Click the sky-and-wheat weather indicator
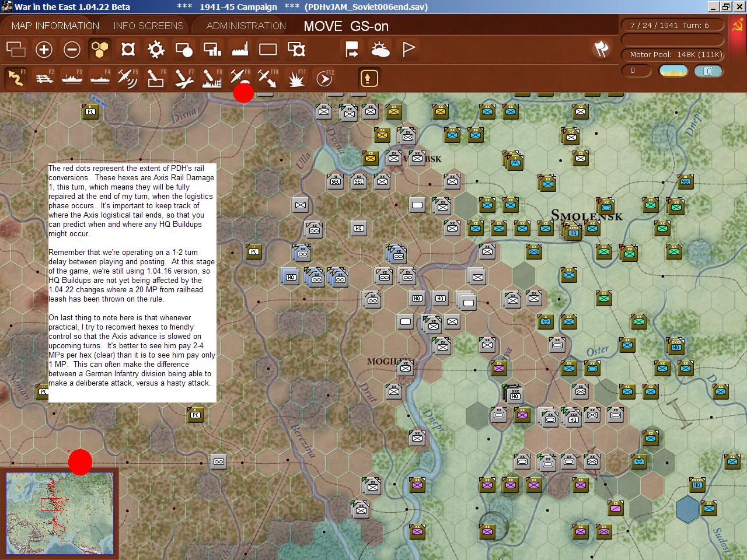Image resolution: width=747 pixels, height=560 pixels. (x=673, y=71)
